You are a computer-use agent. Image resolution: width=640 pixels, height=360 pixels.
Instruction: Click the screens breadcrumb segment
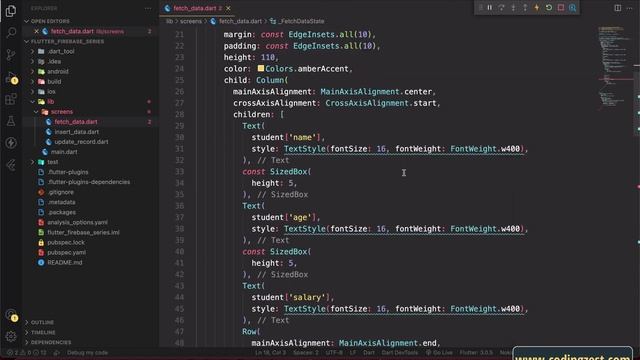[191, 21]
